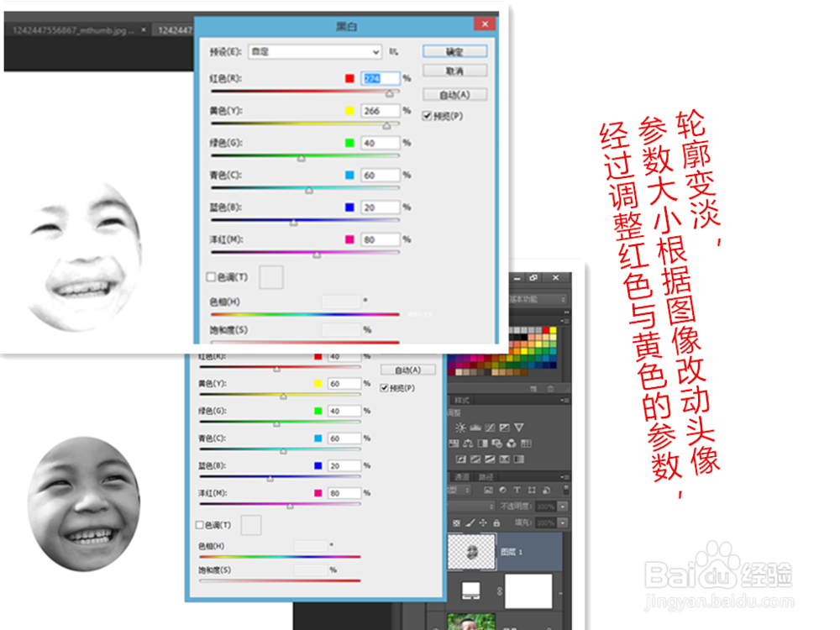The image size is (840, 630).
Task: Click the type-layer filter icon in Layers panel
Action: [517, 491]
